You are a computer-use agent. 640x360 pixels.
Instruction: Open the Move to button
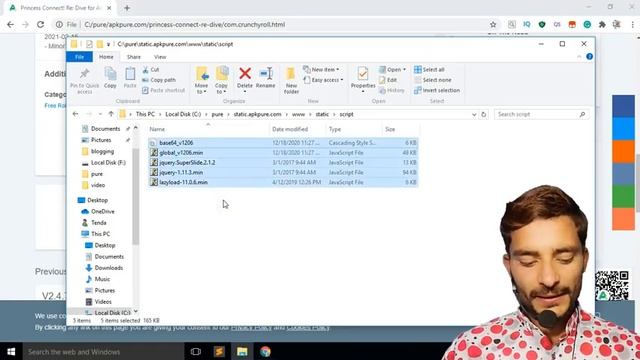[201, 80]
